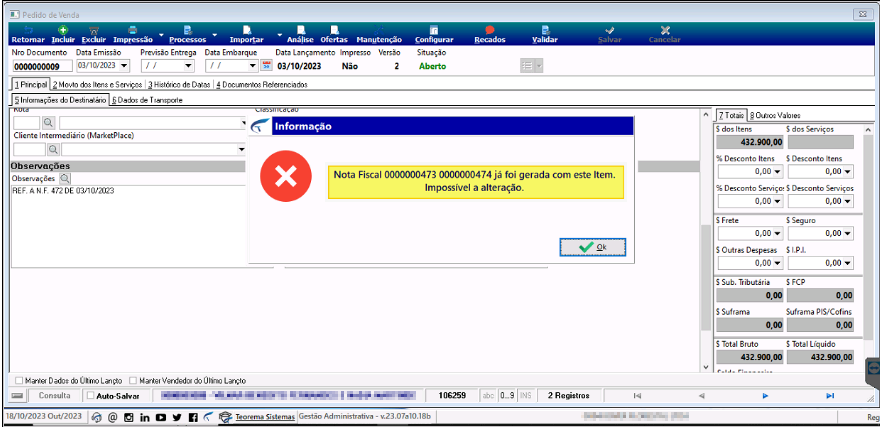Open the Data Emissão date dropdown
This screenshot has width=880, height=427.
(x=124, y=66)
